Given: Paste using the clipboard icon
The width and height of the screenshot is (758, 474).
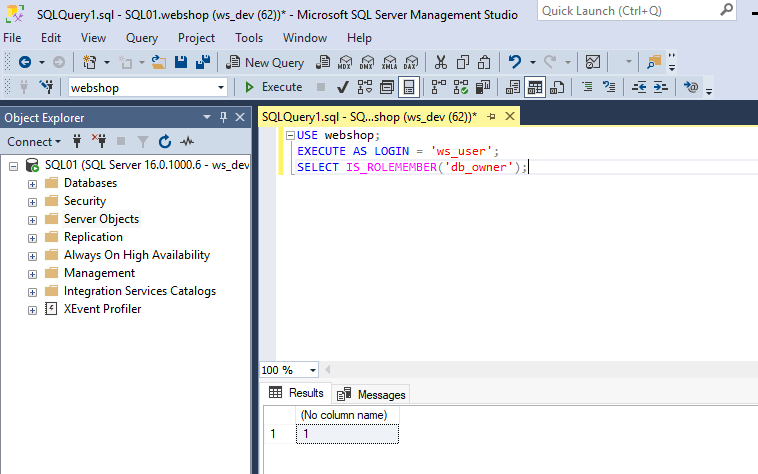Looking at the screenshot, I should pyautogui.click(x=484, y=62).
